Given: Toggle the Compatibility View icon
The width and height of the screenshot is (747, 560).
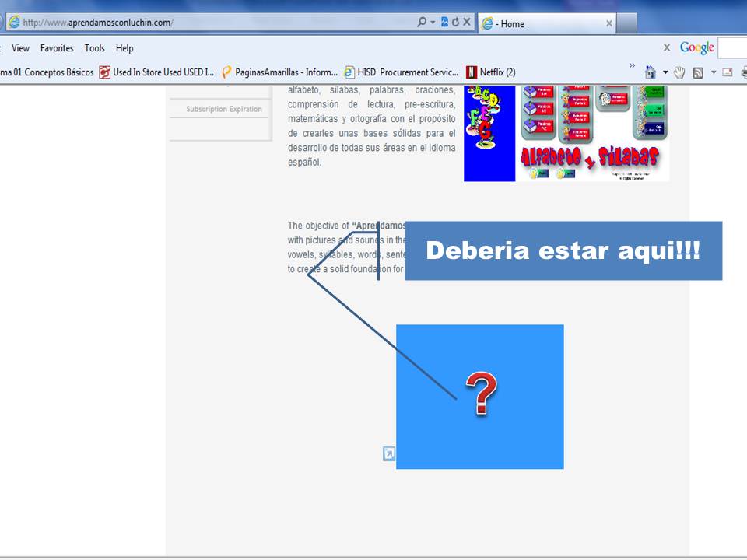Looking at the screenshot, I should [x=444, y=22].
